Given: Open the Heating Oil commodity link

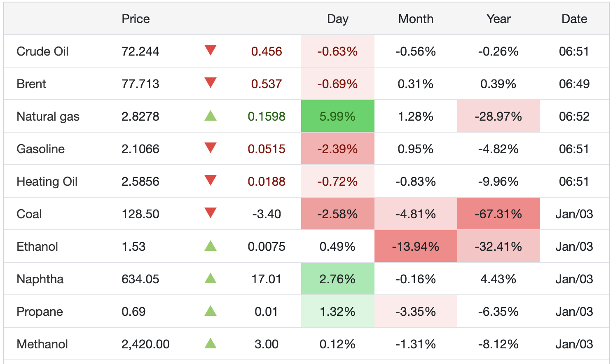Looking at the screenshot, I should [x=47, y=182].
